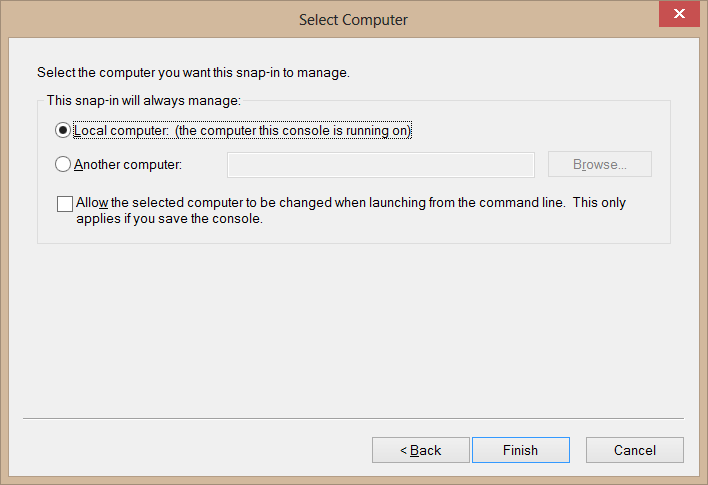Click 'applies if you save the console' text

169,220
